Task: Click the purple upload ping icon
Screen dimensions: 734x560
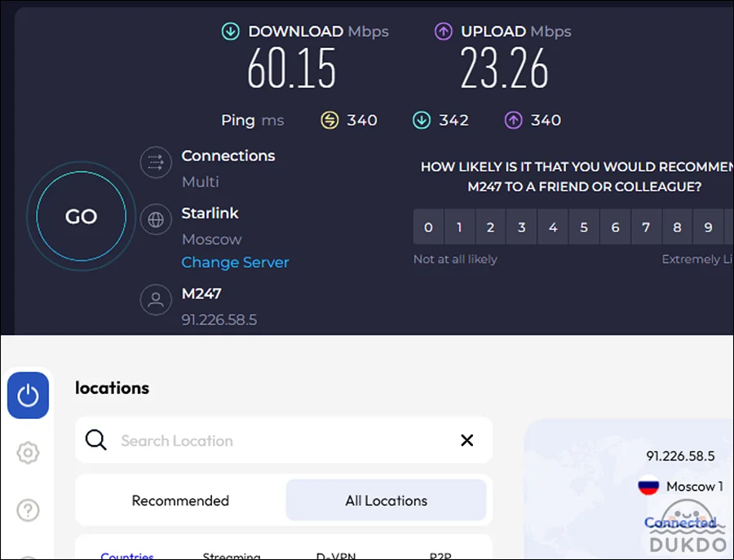Action: (x=513, y=121)
